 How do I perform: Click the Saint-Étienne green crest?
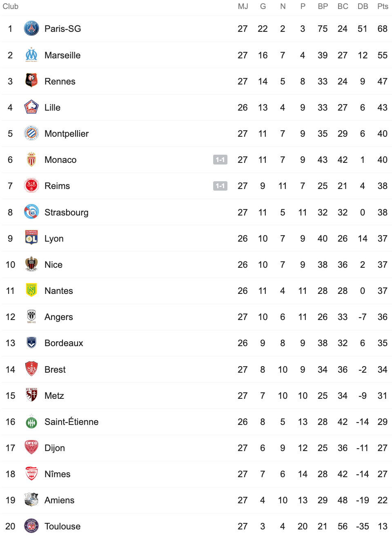(31, 422)
